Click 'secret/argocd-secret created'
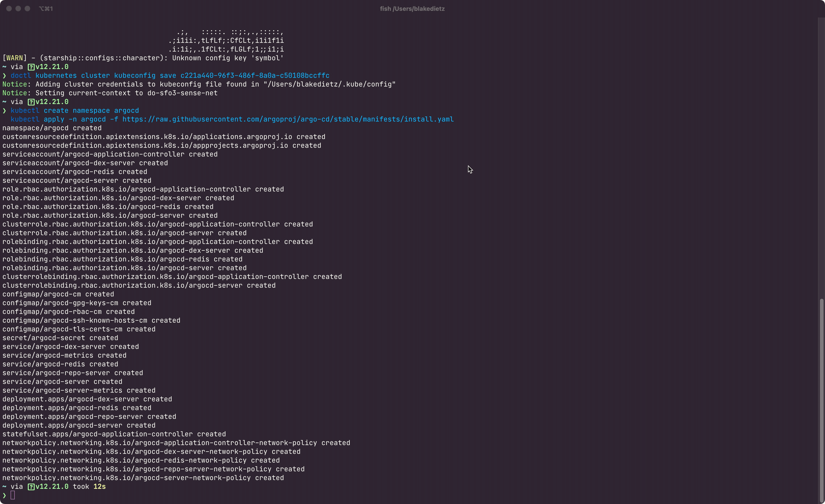Screen dimensions: 825x504 60,338
